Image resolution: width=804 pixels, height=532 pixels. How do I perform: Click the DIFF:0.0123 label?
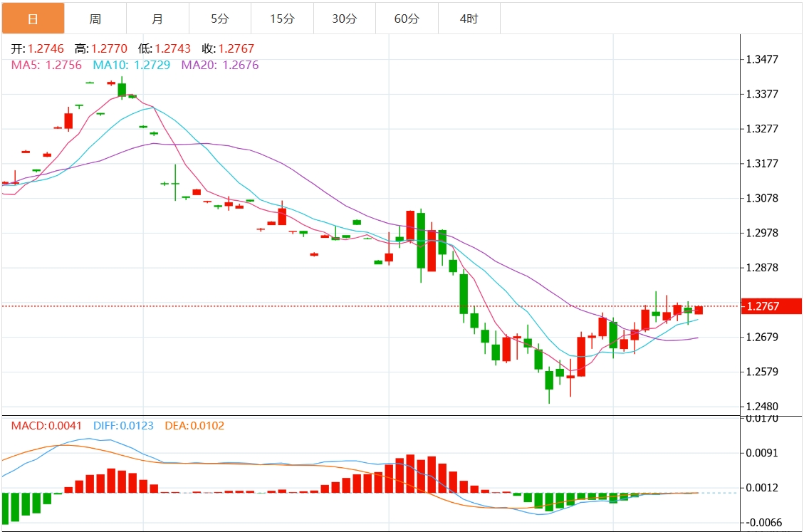point(123,426)
